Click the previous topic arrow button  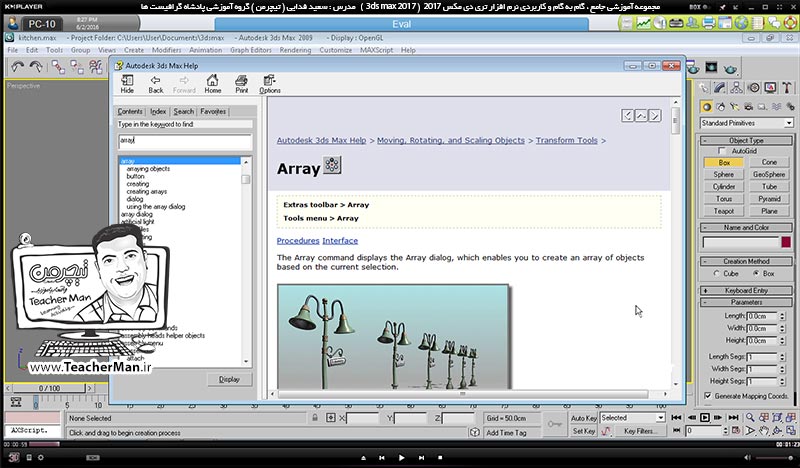(x=628, y=115)
